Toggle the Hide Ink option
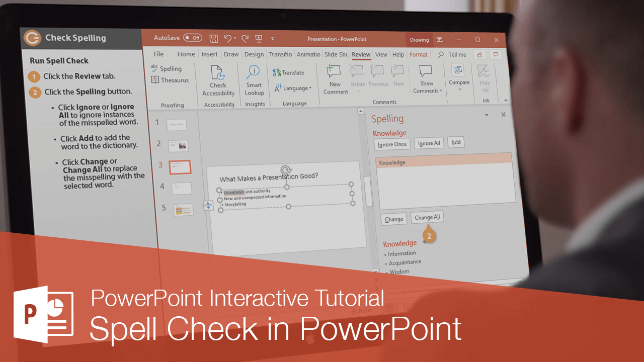Image resolution: width=644 pixels, height=362 pixels. [484, 78]
